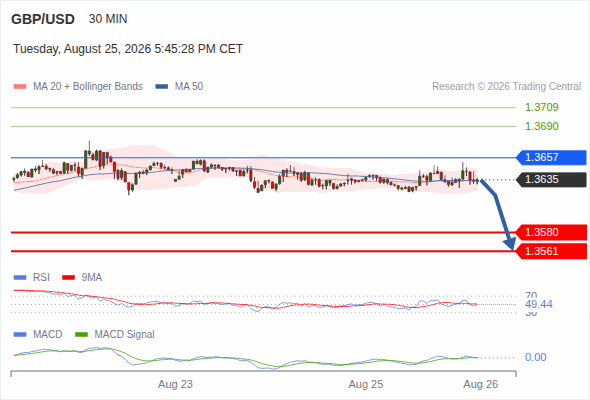
Task: Toggle the MACD Signal legend label
Action: click(x=125, y=335)
